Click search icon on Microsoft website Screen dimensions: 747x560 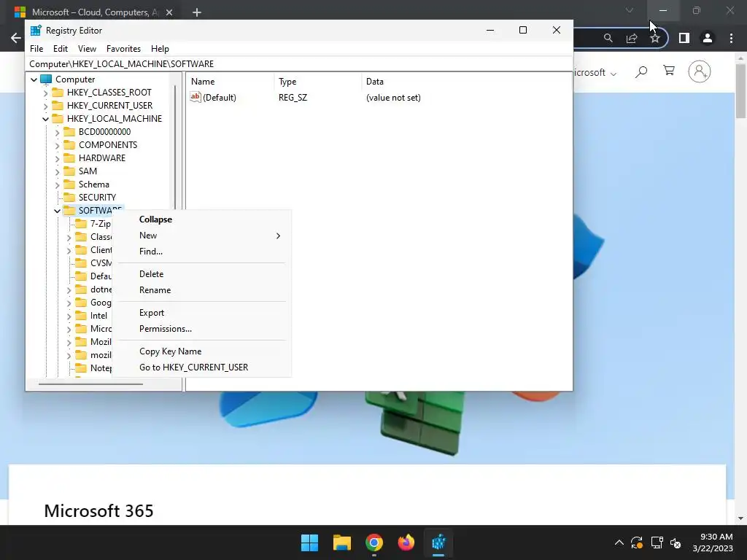pos(641,72)
